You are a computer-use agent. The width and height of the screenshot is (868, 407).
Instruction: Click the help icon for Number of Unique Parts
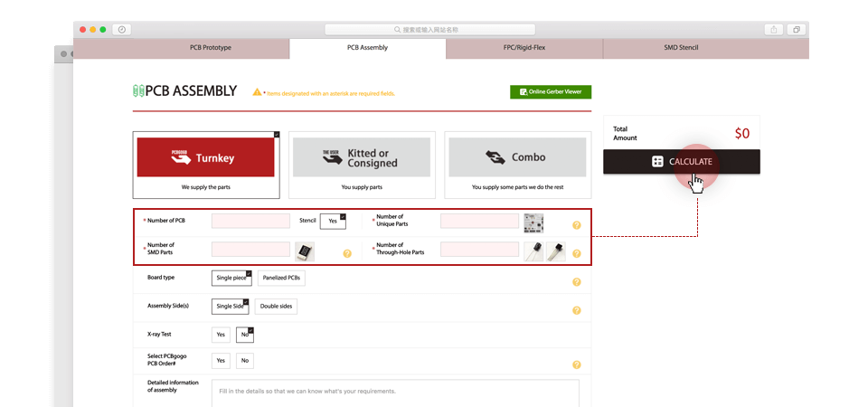pyautogui.click(x=576, y=225)
